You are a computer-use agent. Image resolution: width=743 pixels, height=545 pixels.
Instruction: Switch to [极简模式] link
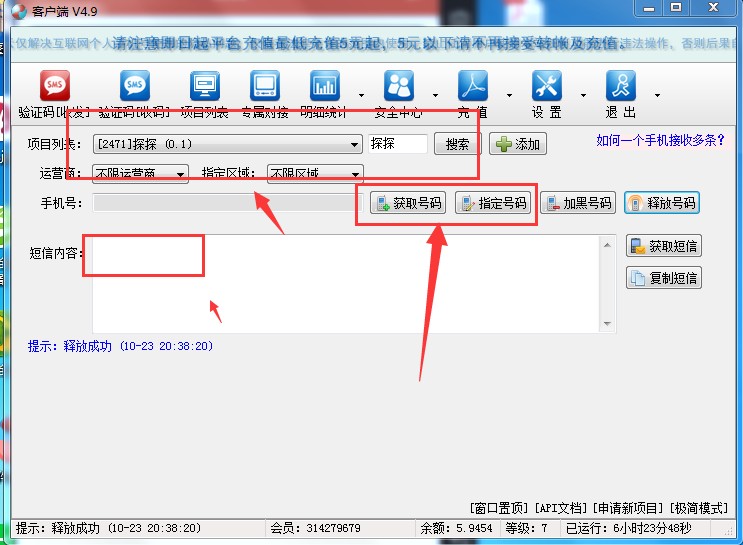pyautogui.click(x=698, y=508)
